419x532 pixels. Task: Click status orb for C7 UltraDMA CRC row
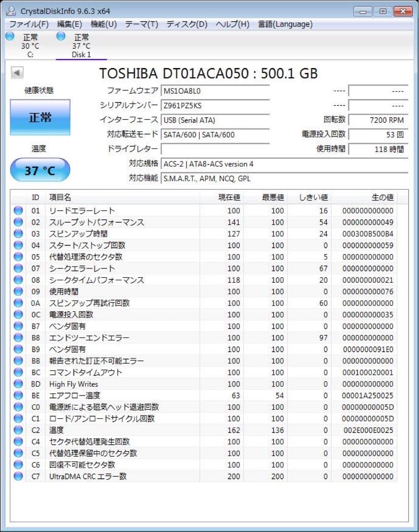18,476
